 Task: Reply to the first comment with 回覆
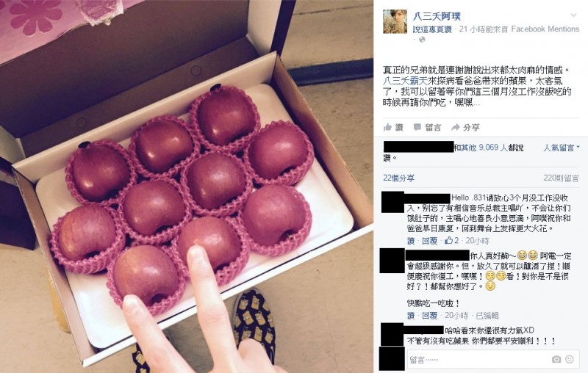point(429,241)
